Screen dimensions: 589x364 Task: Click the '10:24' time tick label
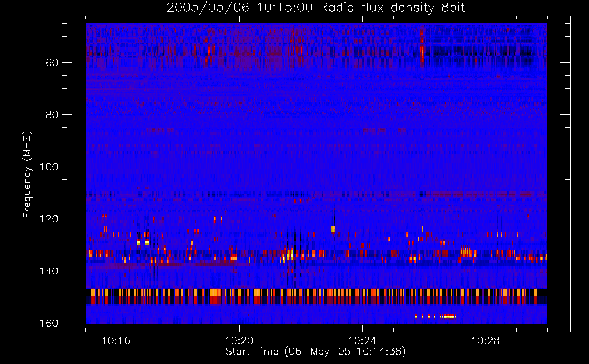point(362,341)
